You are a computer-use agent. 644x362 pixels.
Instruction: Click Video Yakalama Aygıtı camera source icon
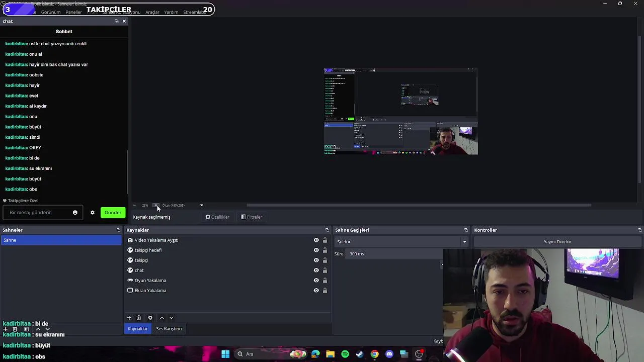click(x=130, y=240)
